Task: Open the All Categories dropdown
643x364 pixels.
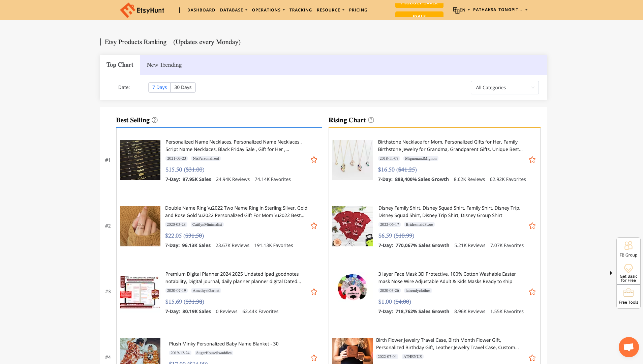Action: pyautogui.click(x=504, y=87)
